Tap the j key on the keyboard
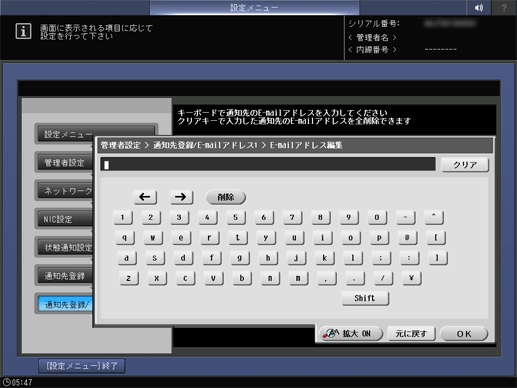517x388 pixels. [296, 258]
